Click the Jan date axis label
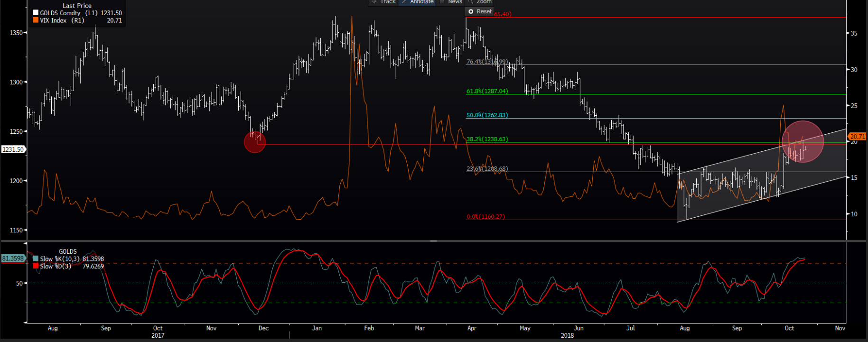The width and height of the screenshot is (868, 342). [x=317, y=328]
